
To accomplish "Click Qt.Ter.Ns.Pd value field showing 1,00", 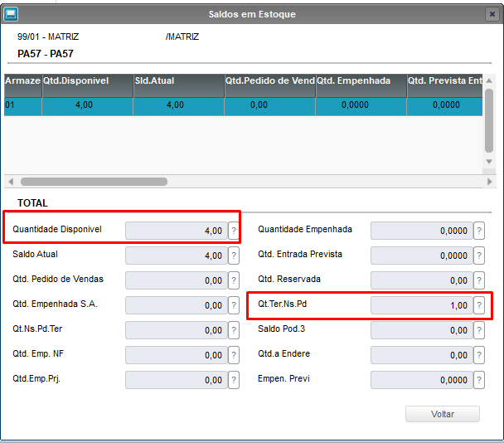I will 422,305.
